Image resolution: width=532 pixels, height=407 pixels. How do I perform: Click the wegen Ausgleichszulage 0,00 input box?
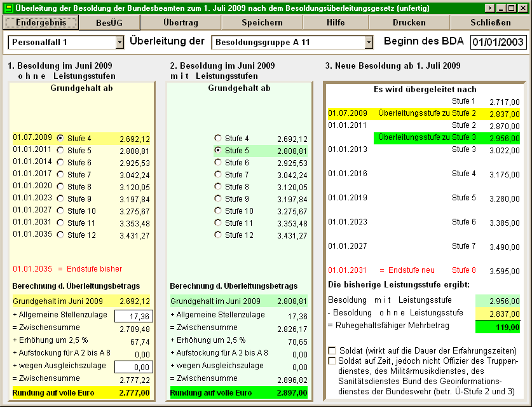tap(134, 367)
